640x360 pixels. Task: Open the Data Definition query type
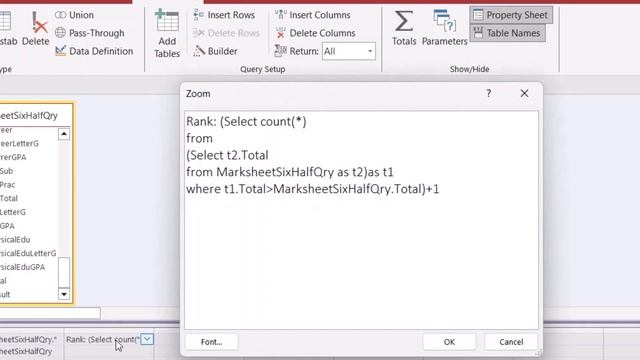pos(94,51)
